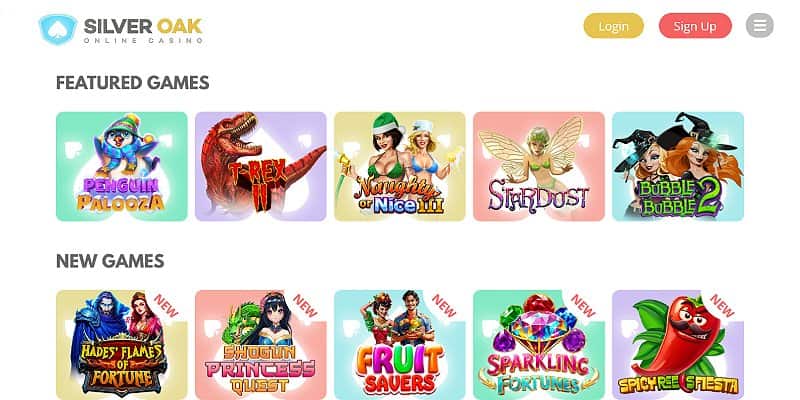Open the Stardust fairy game
The width and height of the screenshot is (800, 400).
coord(539,166)
